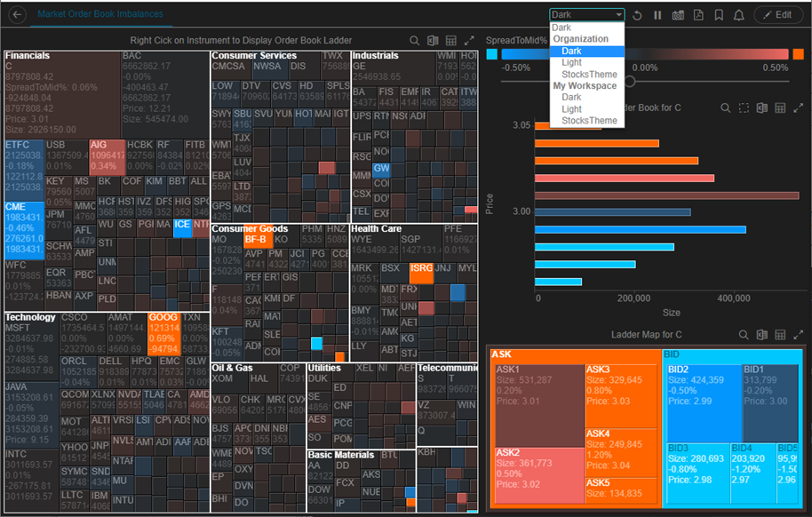Viewport: 812px width, 517px height.
Task: Activate rectangle selection in Order Book chart
Action: pyautogui.click(x=744, y=107)
